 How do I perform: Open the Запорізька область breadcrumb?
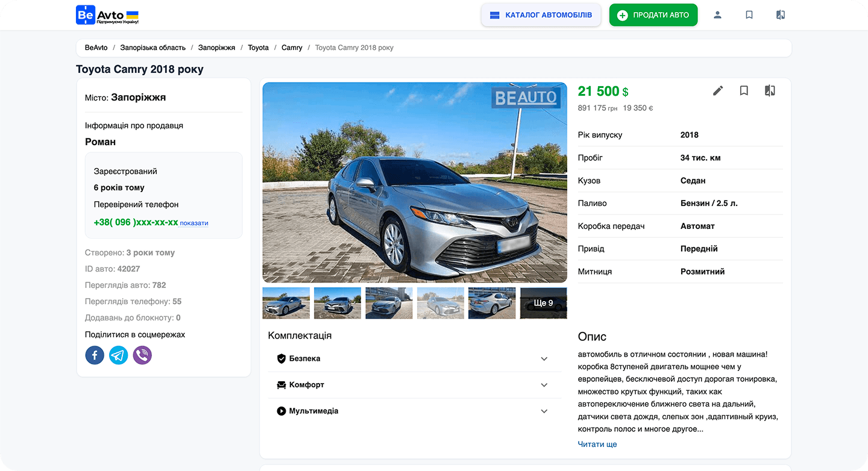153,48
